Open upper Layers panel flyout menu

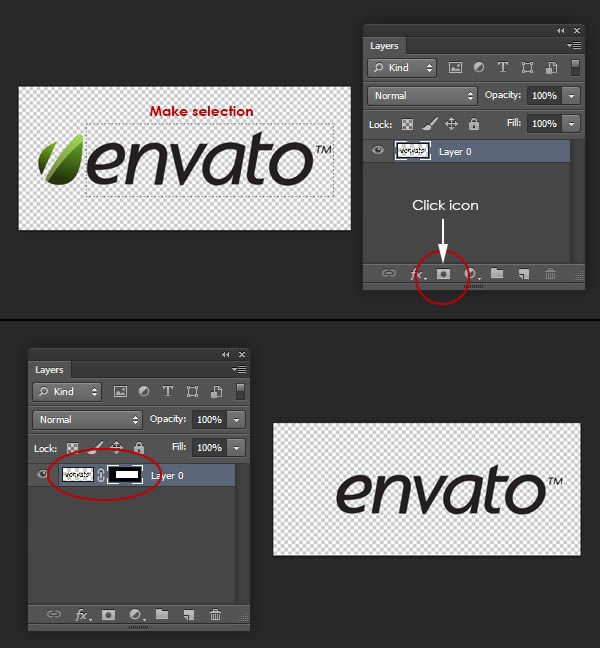pyautogui.click(x=574, y=45)
